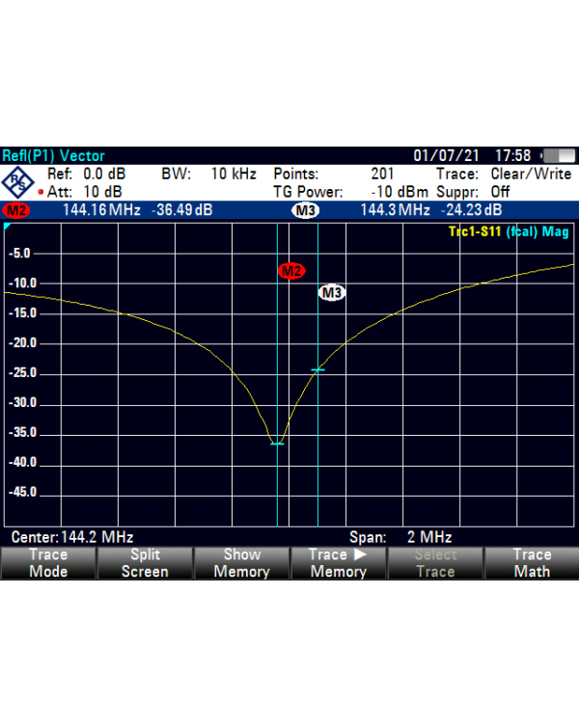Viewport: 579px width, 728px height.
Task: Select the Att 10 dB value
Action: [x=102, y=192]
